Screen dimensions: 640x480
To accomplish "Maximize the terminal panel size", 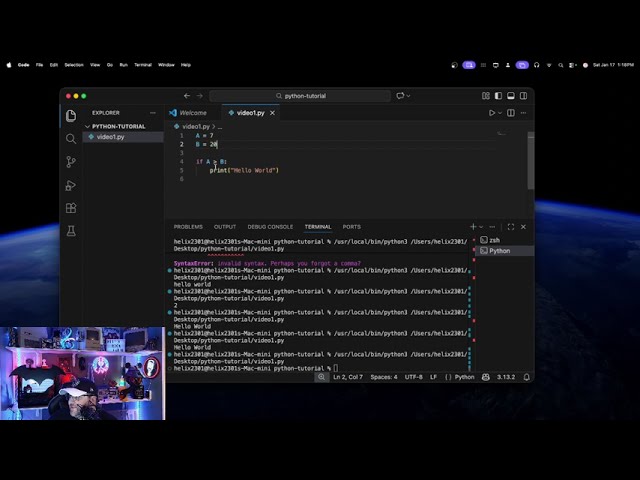I will tap(511, 227).
